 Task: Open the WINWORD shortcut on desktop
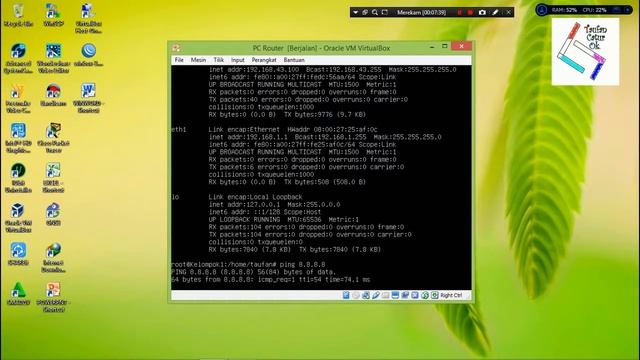click(x=89, y=98)
